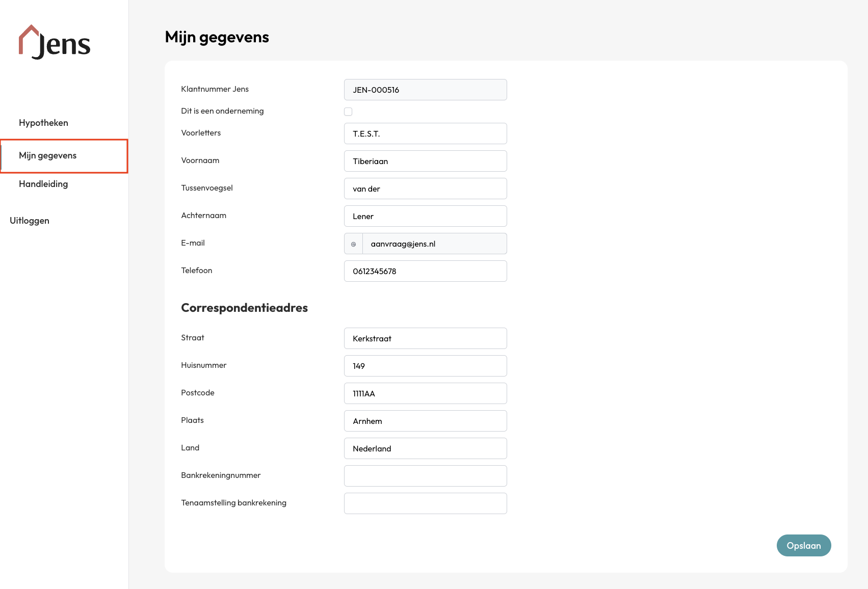Tick the 'Dit is een onderneming' checkbox
The width and height of the screenshot is (868, 589).
click(348, 112)
